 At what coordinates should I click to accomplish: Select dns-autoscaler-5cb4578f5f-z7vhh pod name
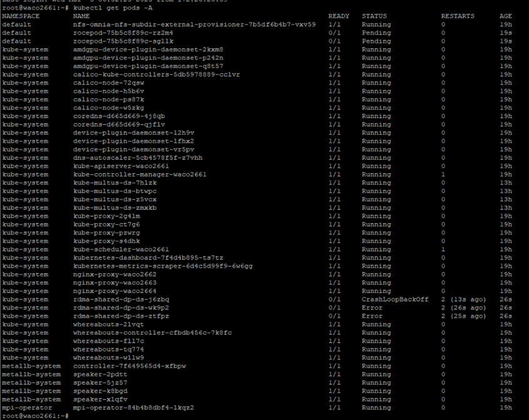tap(138, 157)
